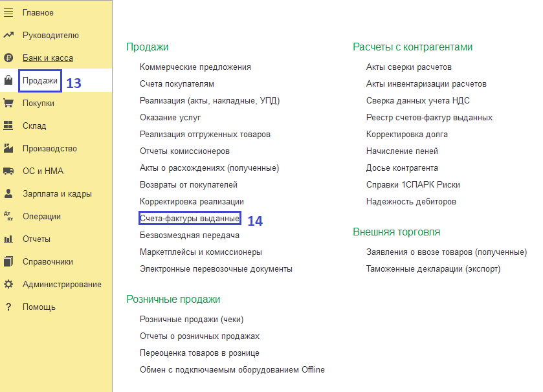Click the Внешняя торговля heading
This screenshot has height=392, width=543.
(x=396, y=232)
